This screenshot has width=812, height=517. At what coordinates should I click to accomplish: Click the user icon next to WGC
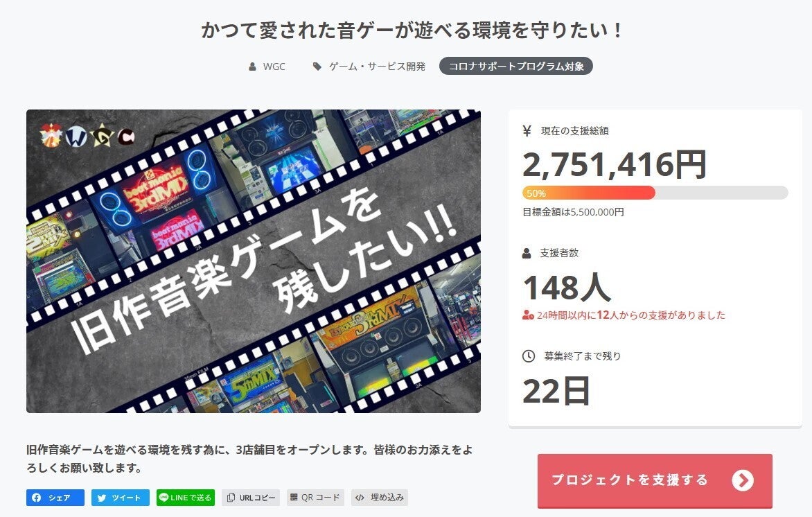coord(252,67)
